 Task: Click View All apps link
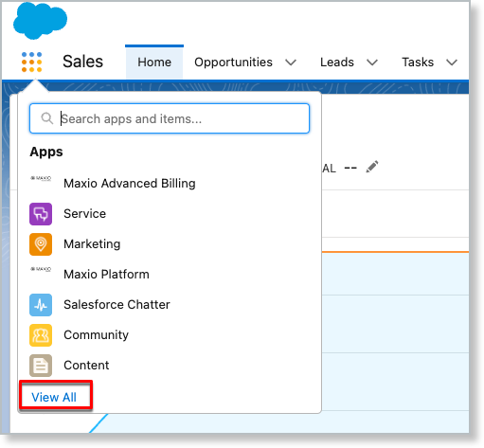point(54,397)
